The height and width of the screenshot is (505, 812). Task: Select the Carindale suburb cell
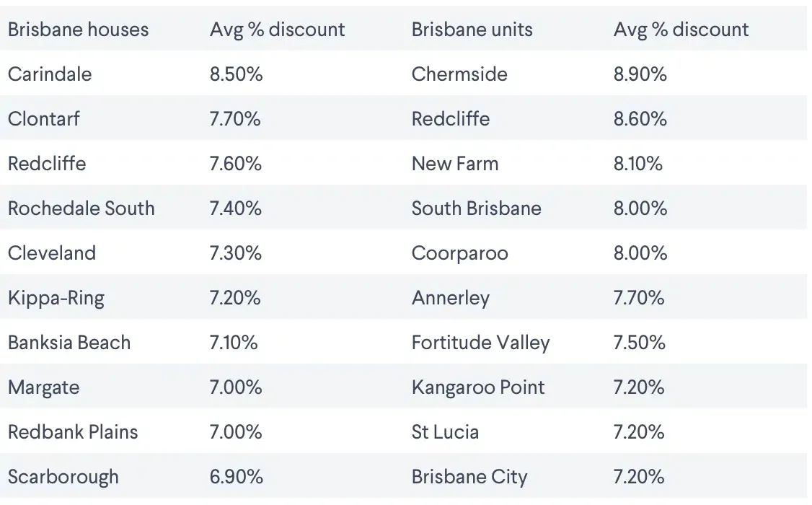click(50, 74)
